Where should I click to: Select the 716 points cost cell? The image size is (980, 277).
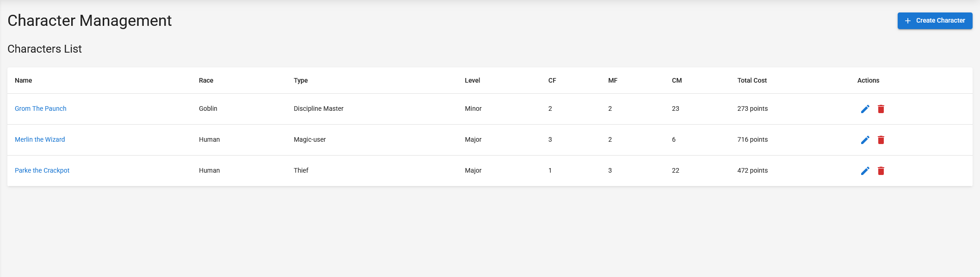(752, 139)
